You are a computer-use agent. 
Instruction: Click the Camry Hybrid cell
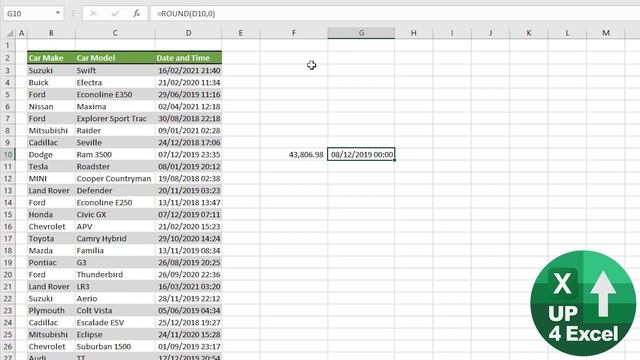tap(115, 238)
